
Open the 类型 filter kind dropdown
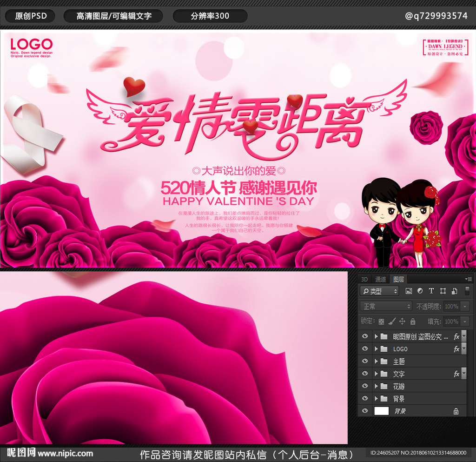click(x=379, y=291)
